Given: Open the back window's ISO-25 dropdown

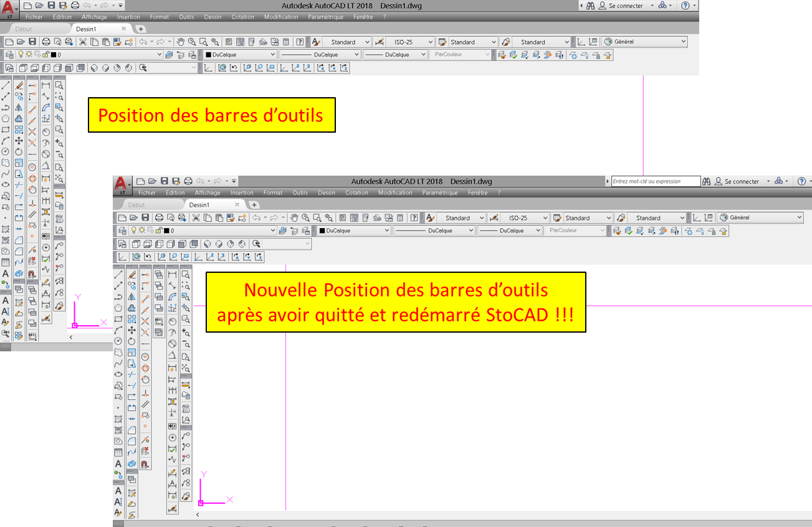Looking at the screenshot, I should 409,42.
